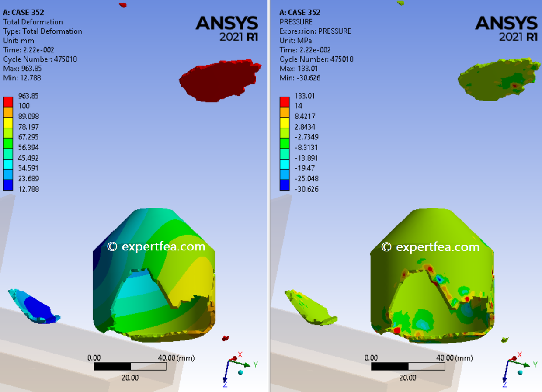The image size is (542, 392).
Task: Click the expertfea.com watermark in deformation view
Action: [156, 246]
